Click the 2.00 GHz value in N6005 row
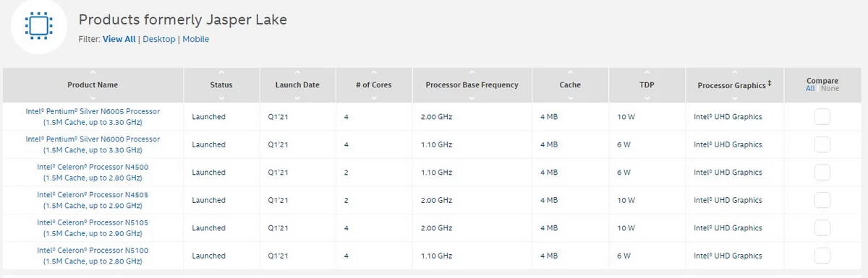This screenshot has height=278, width=868. (x=436, y=116)
